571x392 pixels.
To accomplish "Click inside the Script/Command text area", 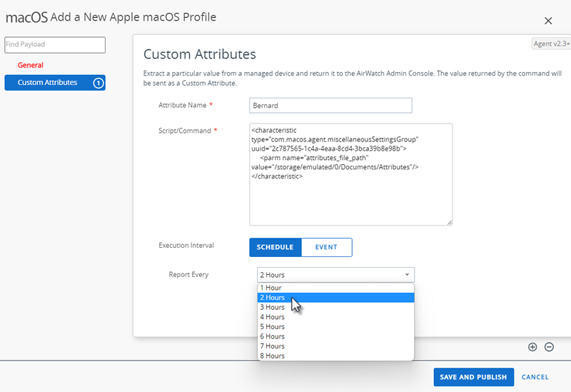I will [350, 174].
